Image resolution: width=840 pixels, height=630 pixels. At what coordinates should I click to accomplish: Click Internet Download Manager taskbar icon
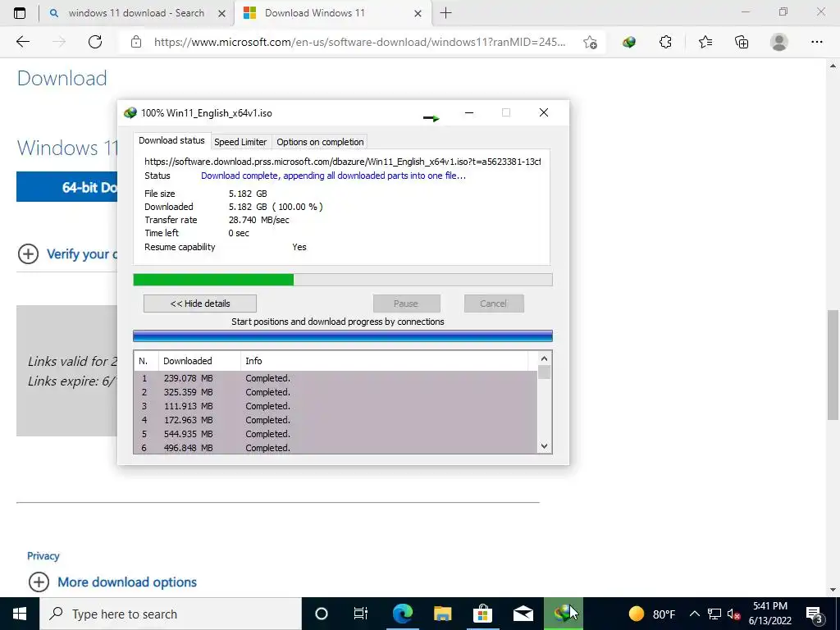point(563,614)
